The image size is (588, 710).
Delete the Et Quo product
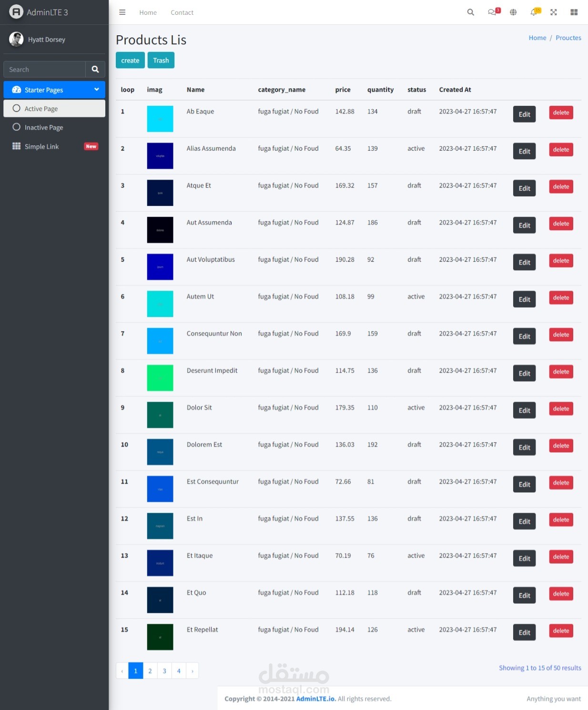tap(561, 594)
